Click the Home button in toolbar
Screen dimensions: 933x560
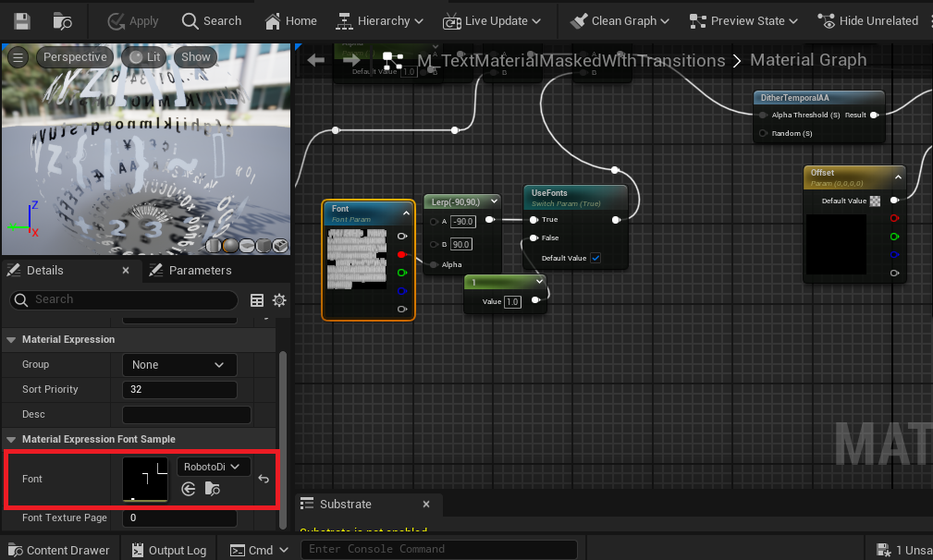[x=290, y=20]
